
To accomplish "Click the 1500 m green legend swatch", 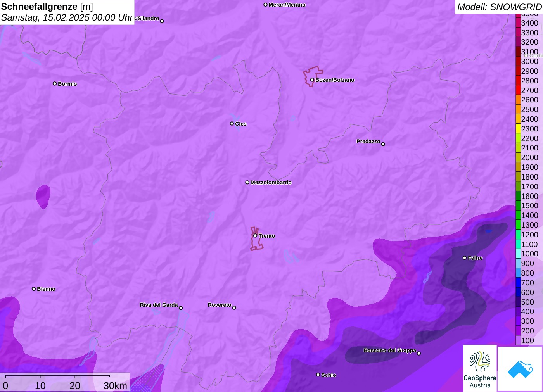I will coord(518,205).
